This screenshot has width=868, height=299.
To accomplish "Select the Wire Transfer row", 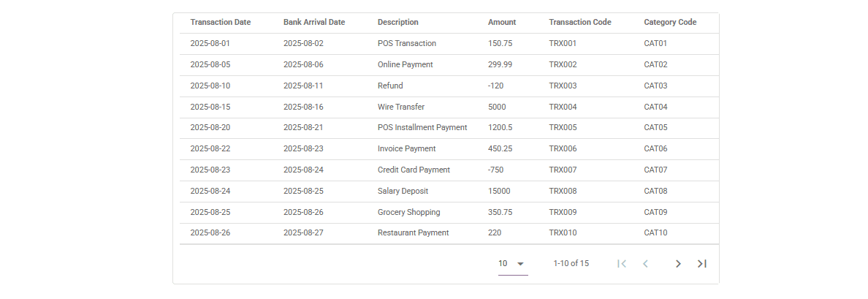I will [401, 107].
